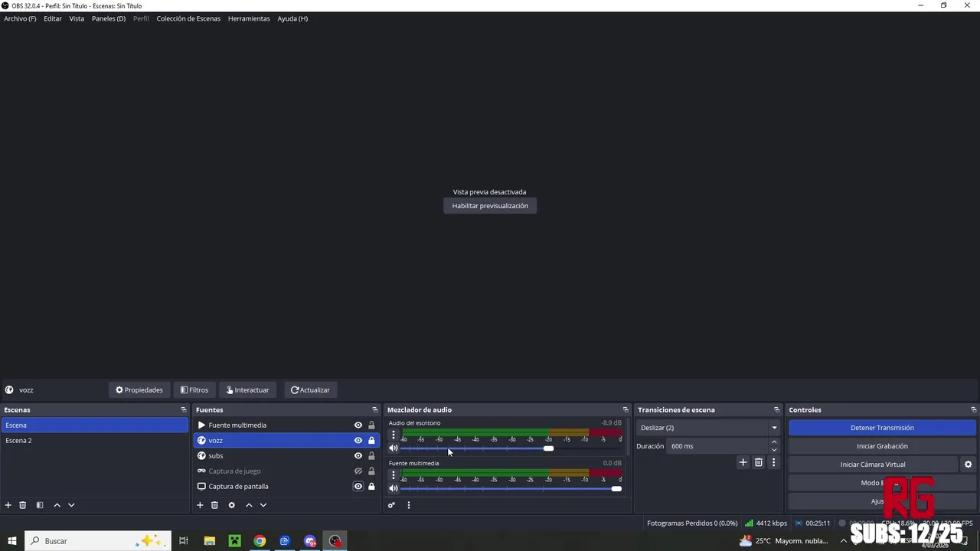Open the Editar menu
This screenshot has height=551, width=980.
click(x=53, y=18)
